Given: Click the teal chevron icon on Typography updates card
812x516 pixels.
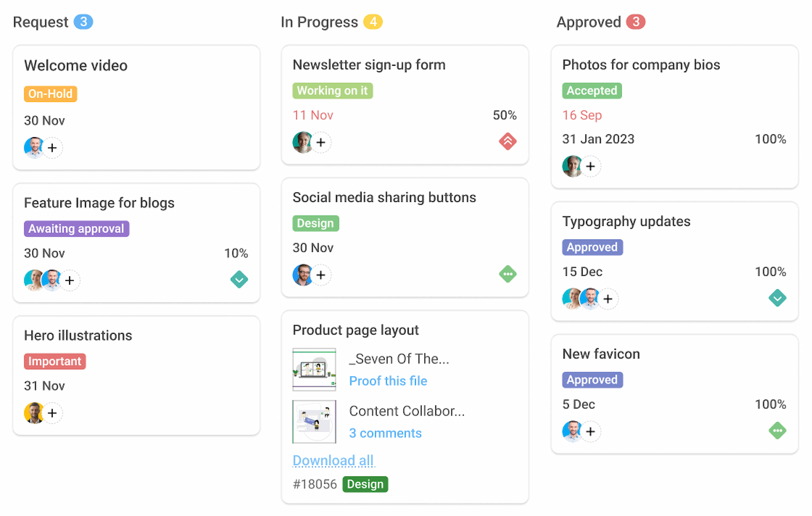Looking at the screenshot, I should (777, 298).
